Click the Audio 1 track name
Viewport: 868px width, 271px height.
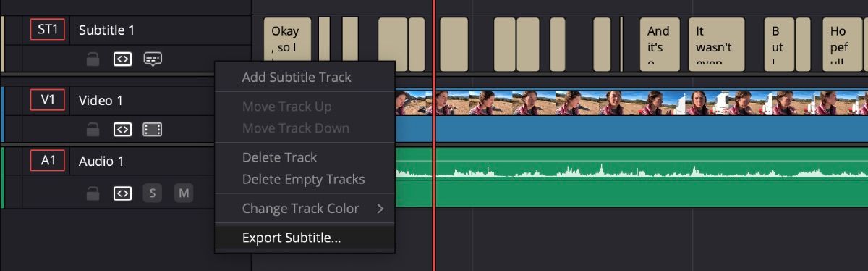click(x=102, y=162)
